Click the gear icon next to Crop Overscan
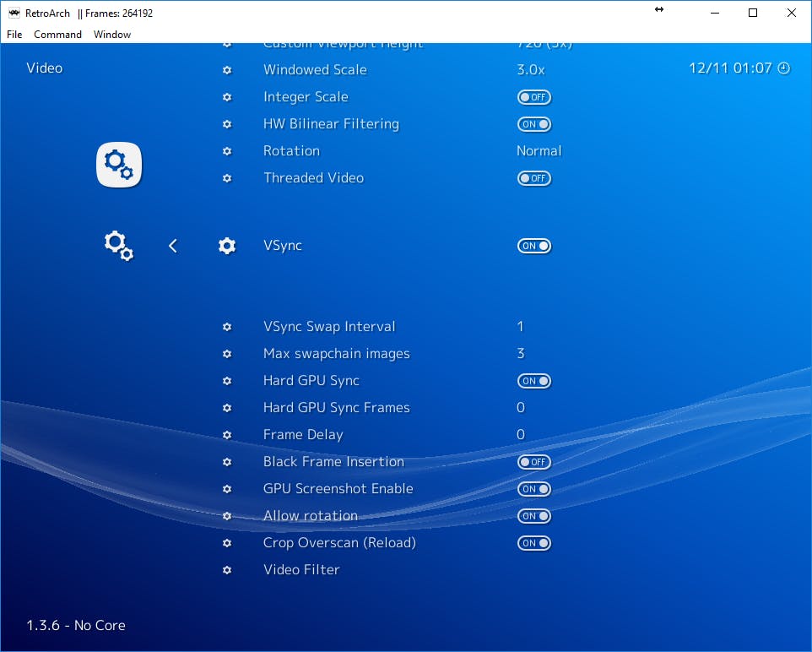812x652 pixels. (227, 543)
